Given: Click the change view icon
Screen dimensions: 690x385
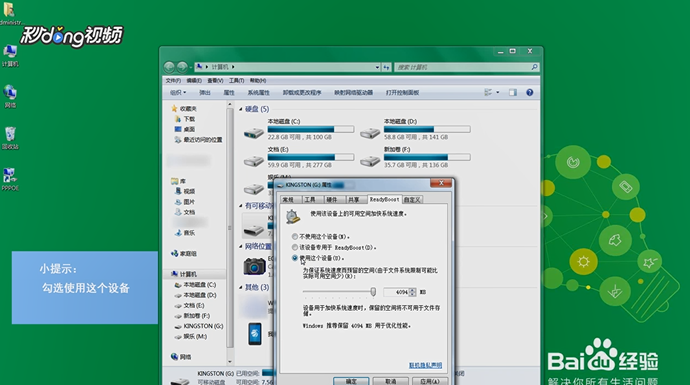Looking at the screenshot, I should 488,92.
